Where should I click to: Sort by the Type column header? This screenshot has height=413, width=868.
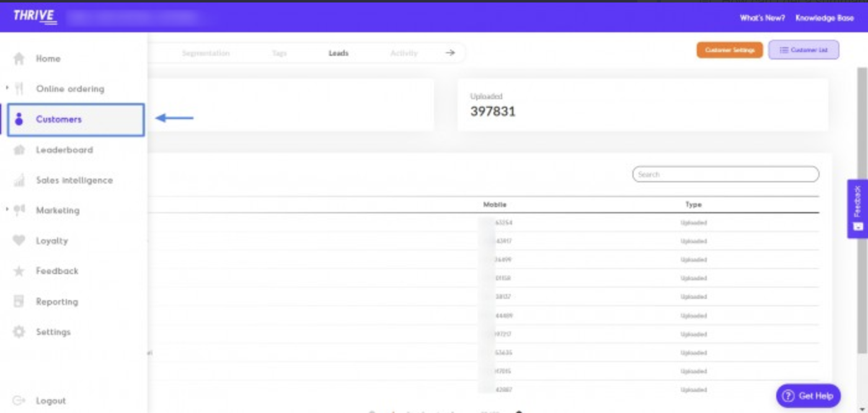[x=693, y=205]
